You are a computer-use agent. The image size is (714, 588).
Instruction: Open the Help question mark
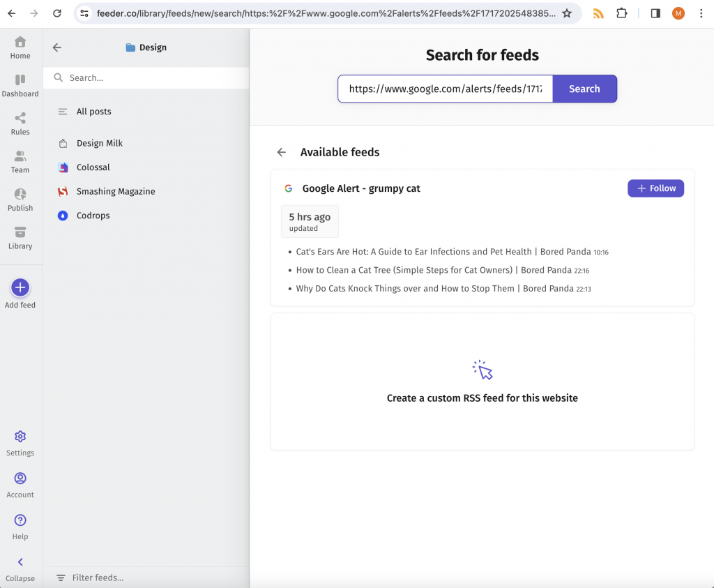tap(20, 520)
